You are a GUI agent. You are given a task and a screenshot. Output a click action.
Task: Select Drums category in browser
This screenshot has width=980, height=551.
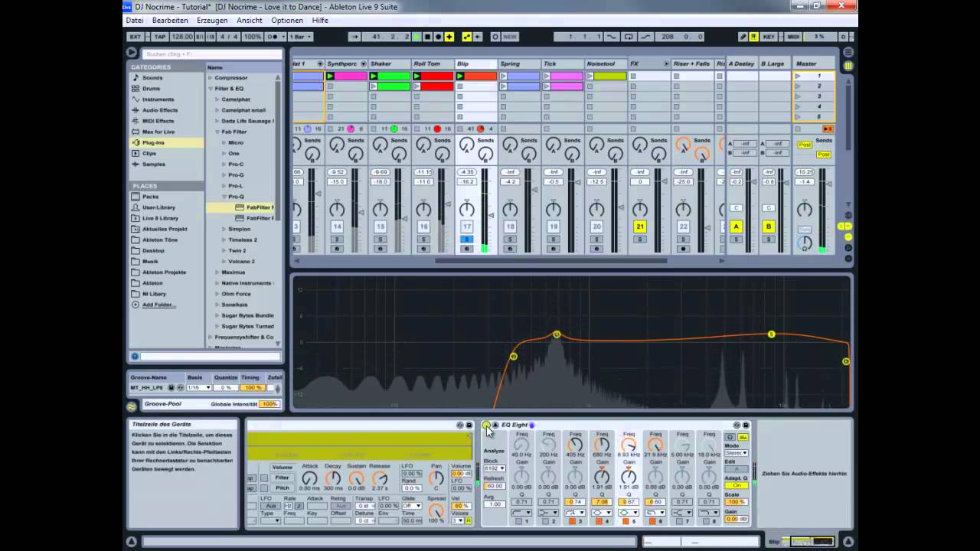click(x=151, y=89)
